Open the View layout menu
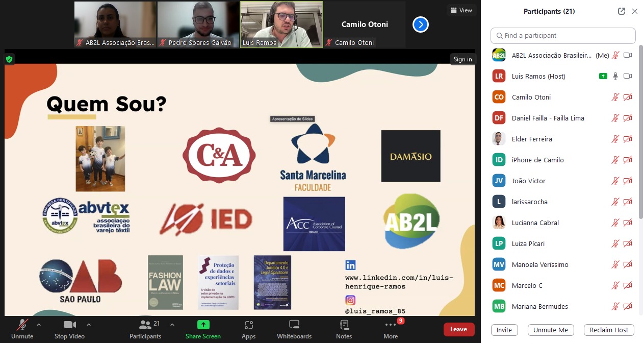Viewport: 644px width, 343px height. click(x=461, y=10)
